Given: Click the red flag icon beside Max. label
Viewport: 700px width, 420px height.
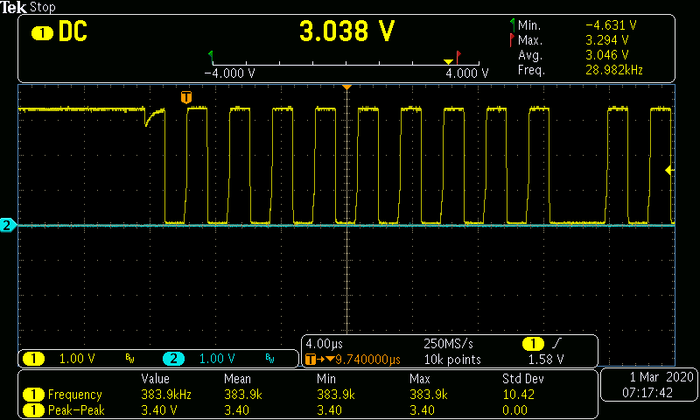Looking at the screenshot, I should tap(512, 40).
